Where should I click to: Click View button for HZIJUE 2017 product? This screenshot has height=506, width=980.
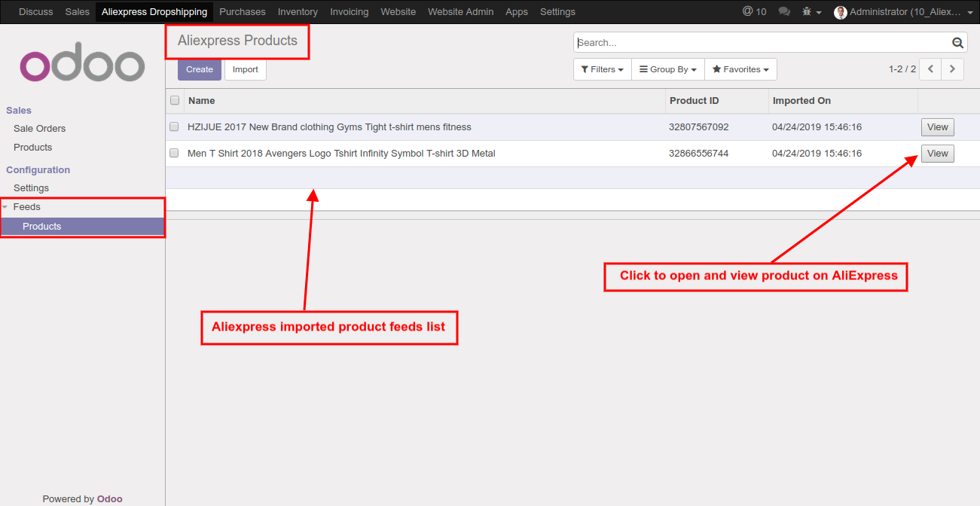tap(938, 127)
